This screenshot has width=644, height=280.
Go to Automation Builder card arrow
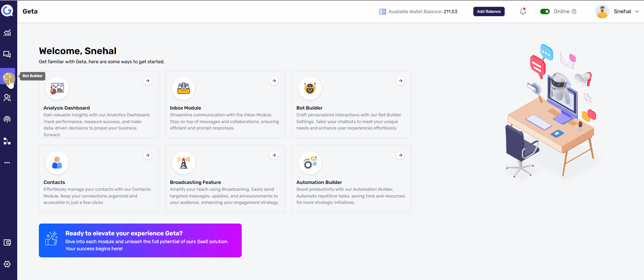401,155
